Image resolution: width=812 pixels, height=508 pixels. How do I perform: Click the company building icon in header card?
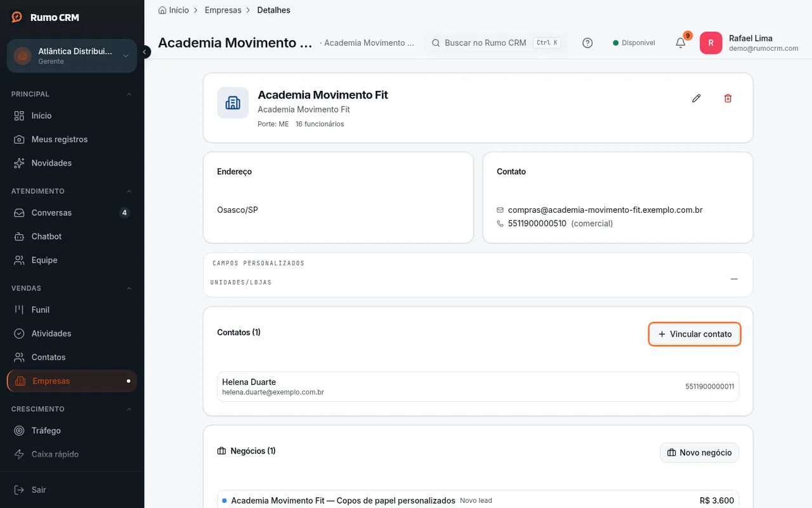(233, 103)
